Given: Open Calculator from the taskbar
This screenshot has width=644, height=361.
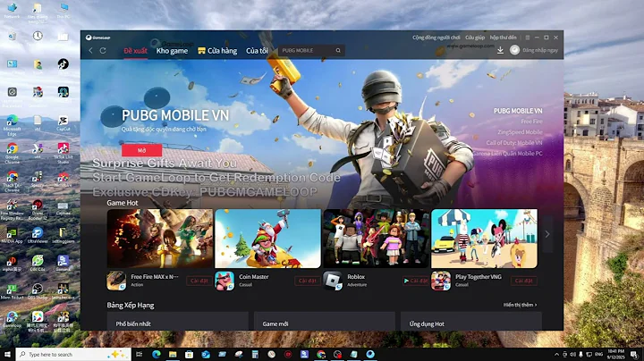Looking at the screenshot, I should pyautogui.click(x=255, y=354).
